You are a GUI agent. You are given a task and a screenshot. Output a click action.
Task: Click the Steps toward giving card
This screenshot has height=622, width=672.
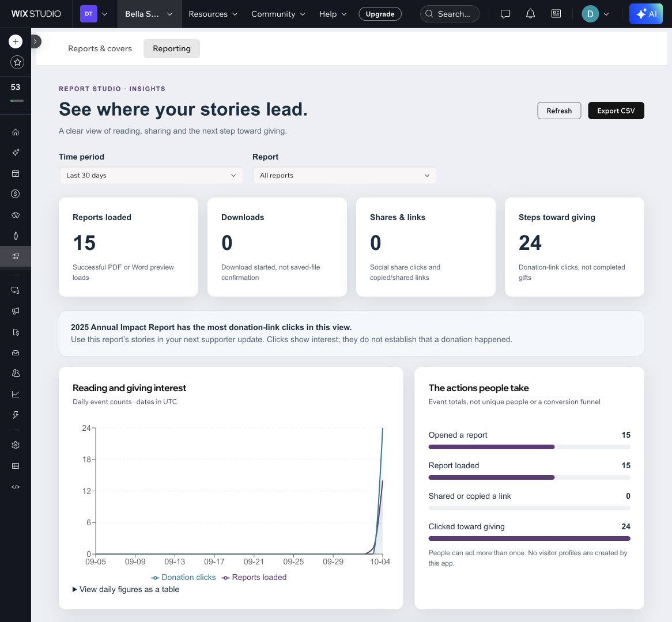[574, 246]
